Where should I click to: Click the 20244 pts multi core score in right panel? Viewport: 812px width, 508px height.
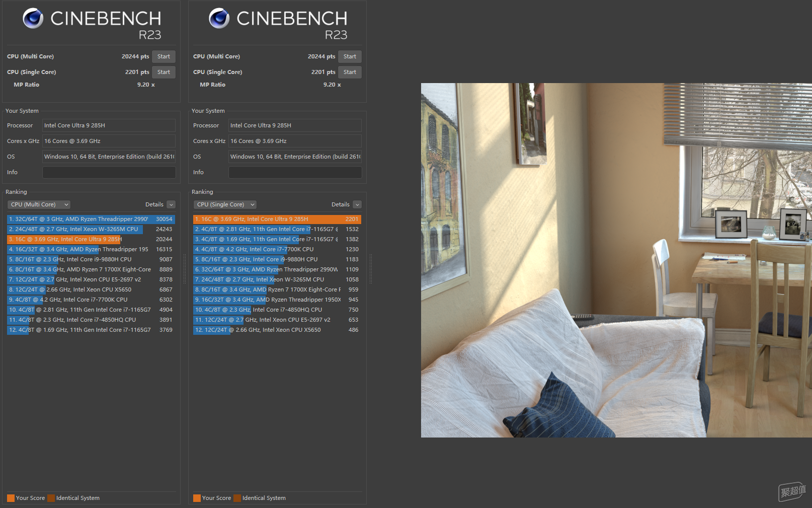point(321,56)
